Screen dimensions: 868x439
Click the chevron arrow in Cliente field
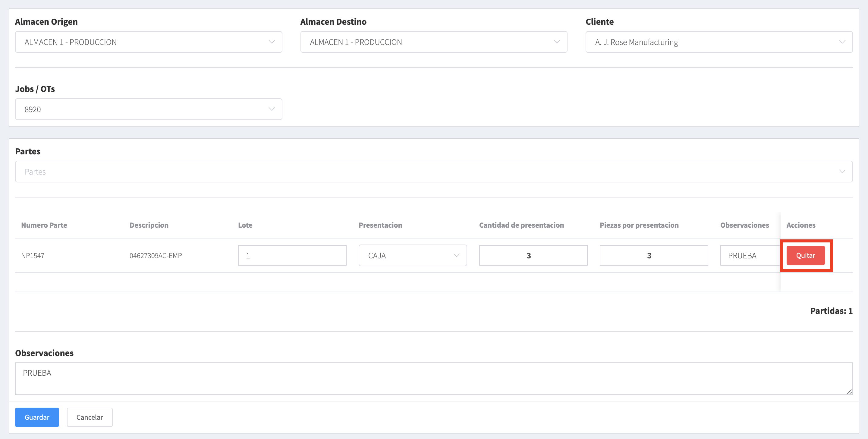(x=842, y=42)
